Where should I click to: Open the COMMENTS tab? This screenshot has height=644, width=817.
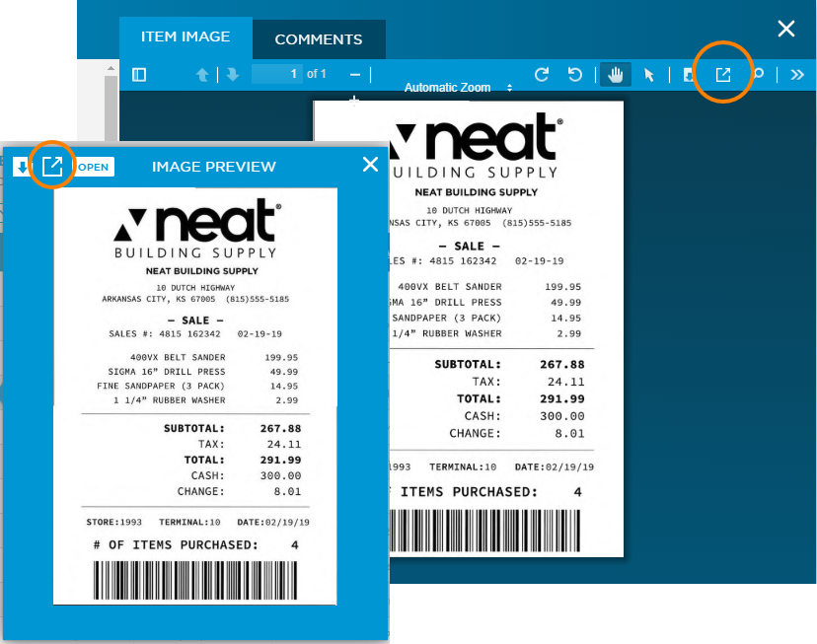[319, 39]
